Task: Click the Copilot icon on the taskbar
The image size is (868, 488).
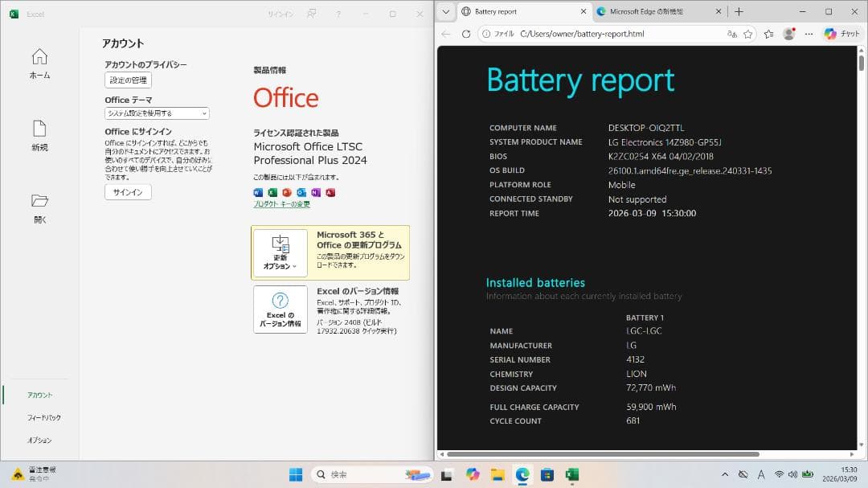Action: pyautogui.click(x=473, y=474)
